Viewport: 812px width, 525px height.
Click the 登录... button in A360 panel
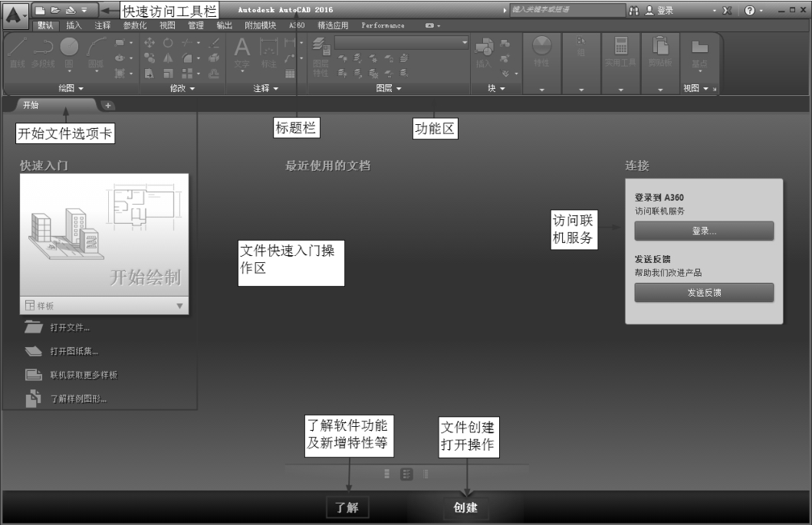(704, 231)
